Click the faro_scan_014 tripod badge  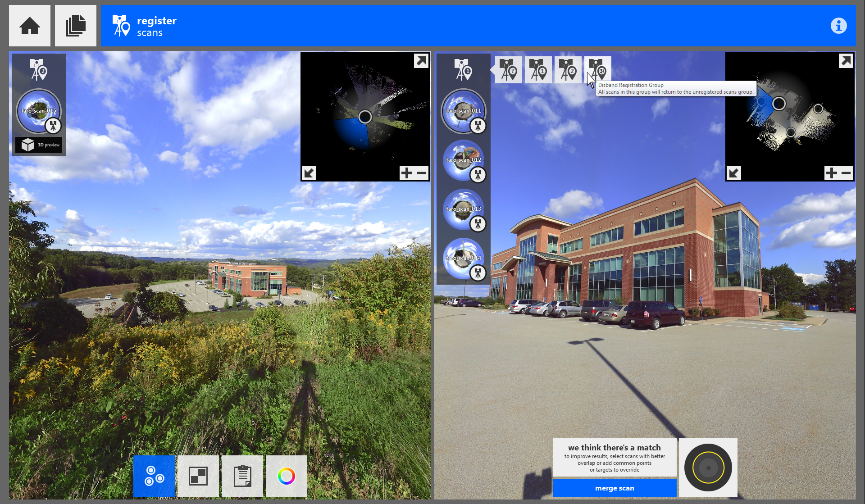[x=478, y=272]
